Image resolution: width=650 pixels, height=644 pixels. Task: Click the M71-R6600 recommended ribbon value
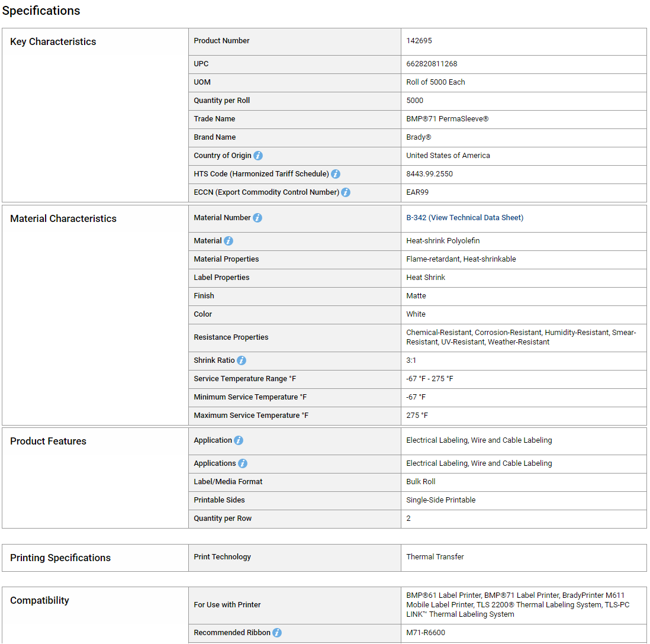click(x=426, y=633)
